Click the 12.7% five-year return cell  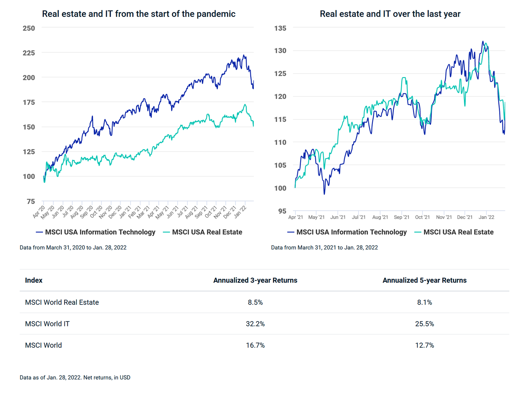pos(424,345)
